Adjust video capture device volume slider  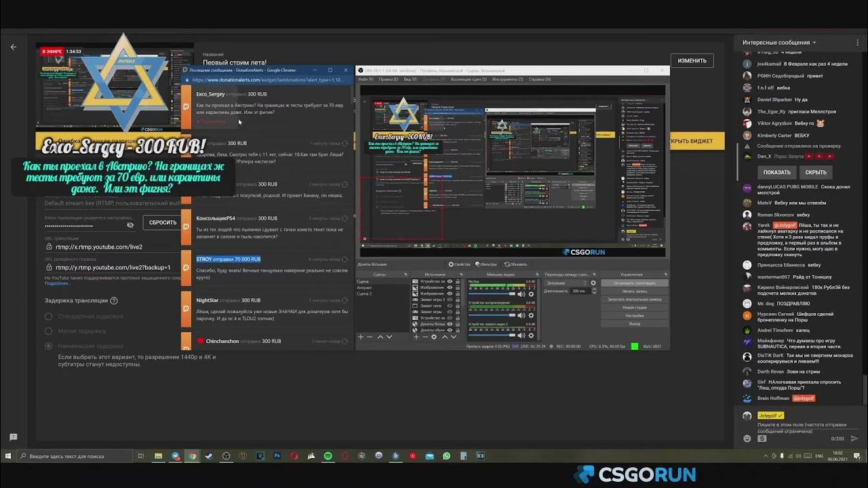point(492,335)
